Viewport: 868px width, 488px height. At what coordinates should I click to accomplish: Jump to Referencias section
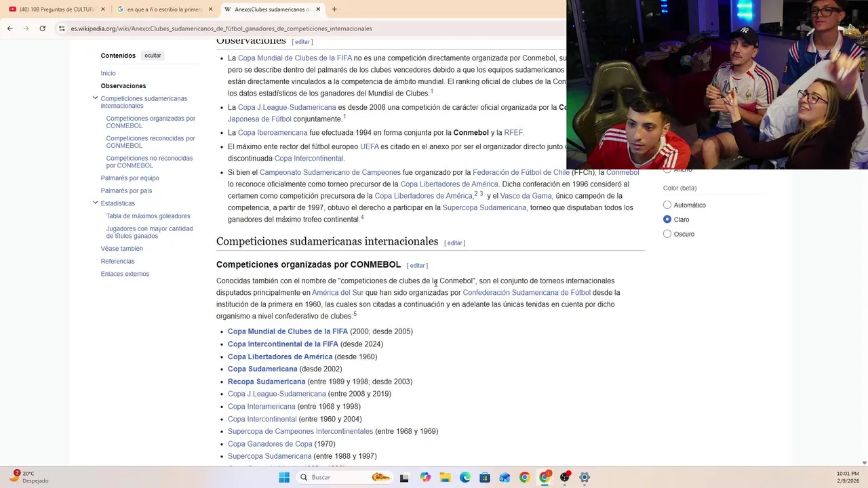tap(117, 262)
